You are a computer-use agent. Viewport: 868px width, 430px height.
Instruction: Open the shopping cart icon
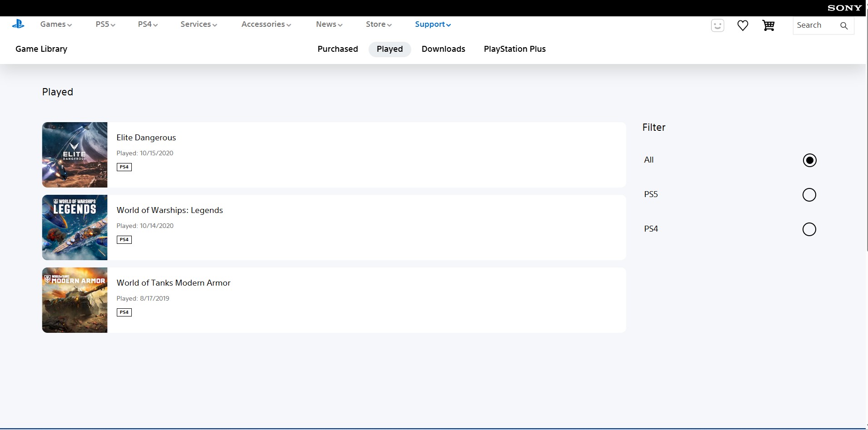pos(768,25)
